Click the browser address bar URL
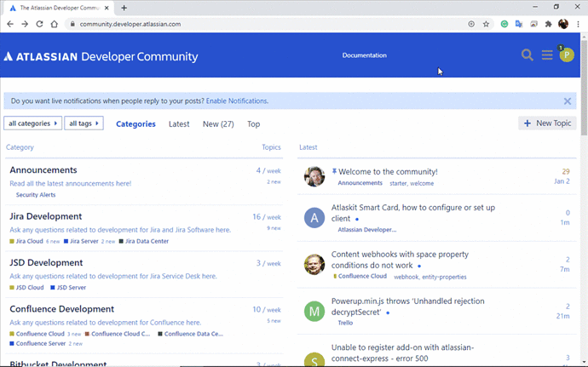 pyautogui.click(x=130, y=24)
